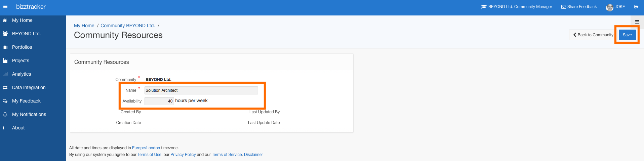Click the info icon next to About
This screenshot has height=161, width=644.
[x=4, y=128]
